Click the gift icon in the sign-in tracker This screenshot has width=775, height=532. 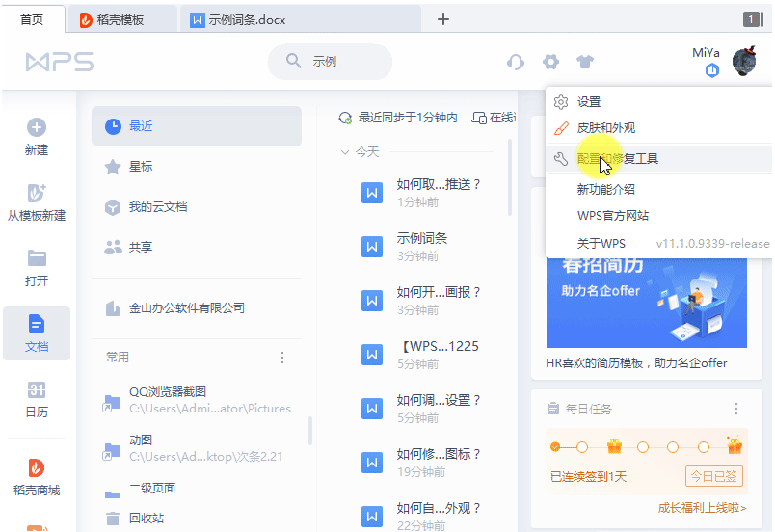click(614, 446)
